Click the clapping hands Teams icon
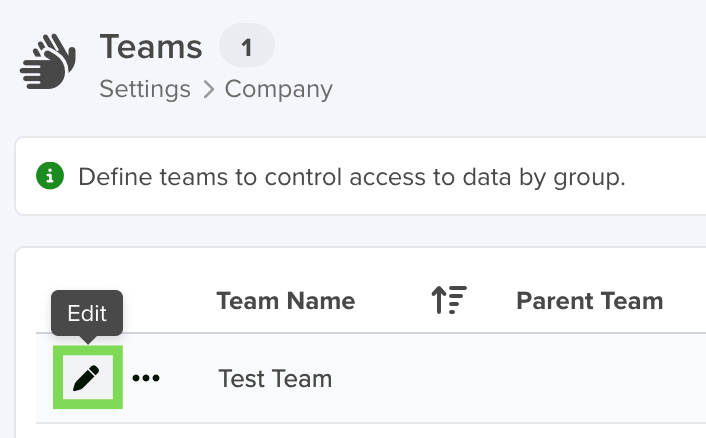Screen dimensions: 706x438 (x=48, y=62)
